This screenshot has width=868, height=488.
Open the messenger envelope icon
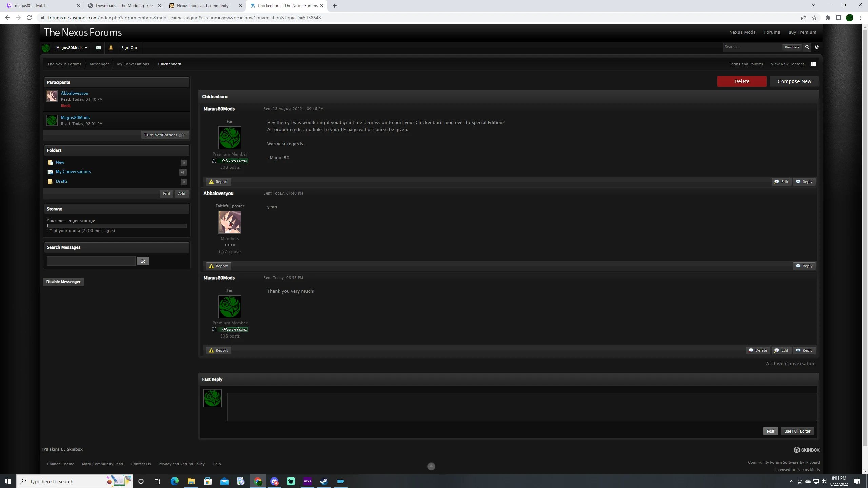click(x=98, y=48)
